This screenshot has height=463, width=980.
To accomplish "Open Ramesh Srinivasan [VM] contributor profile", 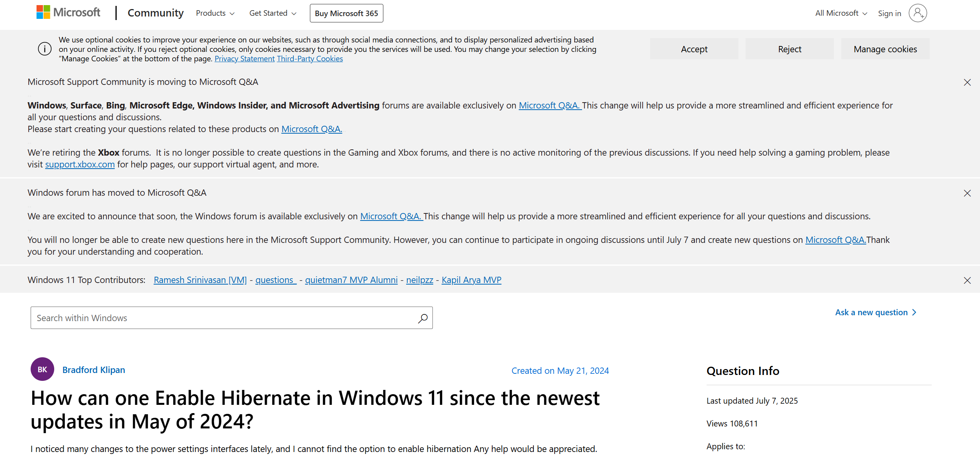I will pyautogui.click(x=200, y=280).
